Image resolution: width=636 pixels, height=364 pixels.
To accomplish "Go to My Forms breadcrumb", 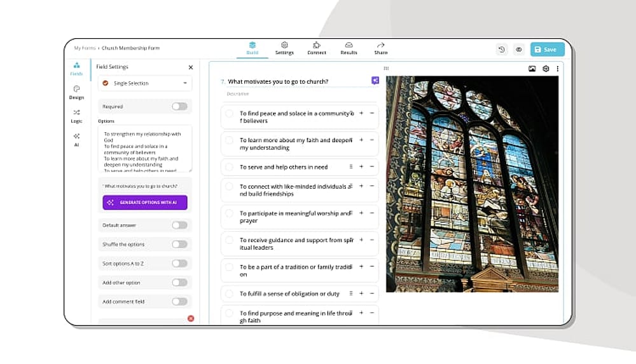I will 85,48.
